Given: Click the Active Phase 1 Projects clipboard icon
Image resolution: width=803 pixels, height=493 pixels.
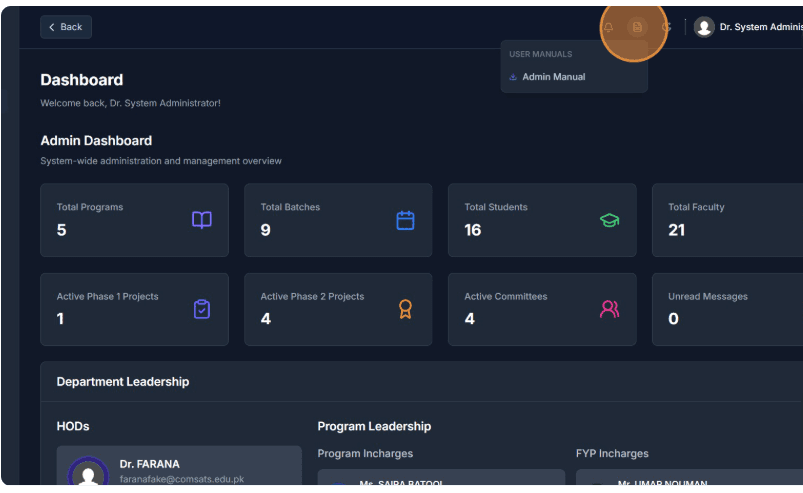Looking at the screenshot, I should pyautogui.click(x=202, y=309).
